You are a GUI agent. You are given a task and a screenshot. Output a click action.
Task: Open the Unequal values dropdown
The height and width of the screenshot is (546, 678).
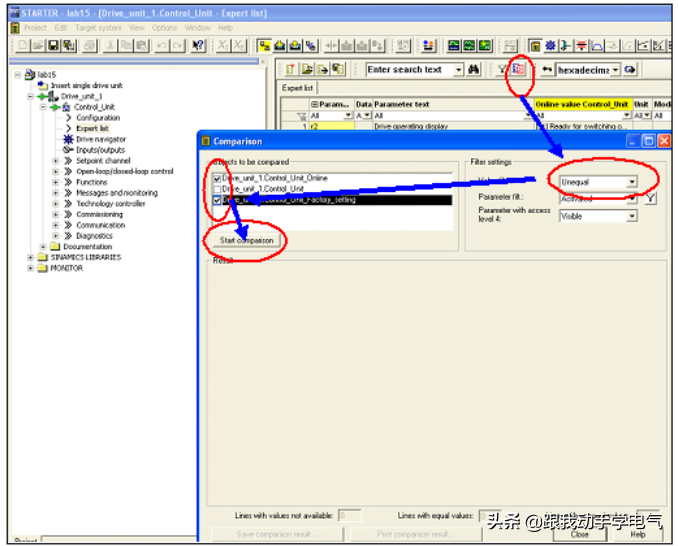(631, 182)
